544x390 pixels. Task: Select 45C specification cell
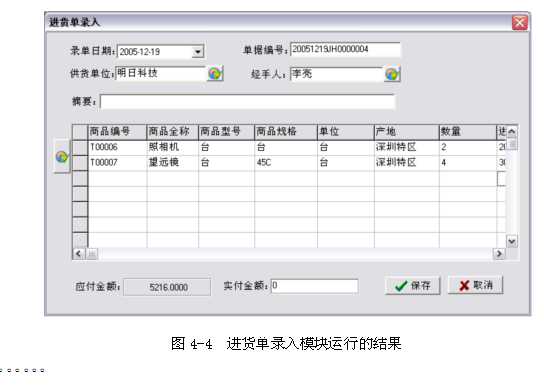tap(286, 163)
